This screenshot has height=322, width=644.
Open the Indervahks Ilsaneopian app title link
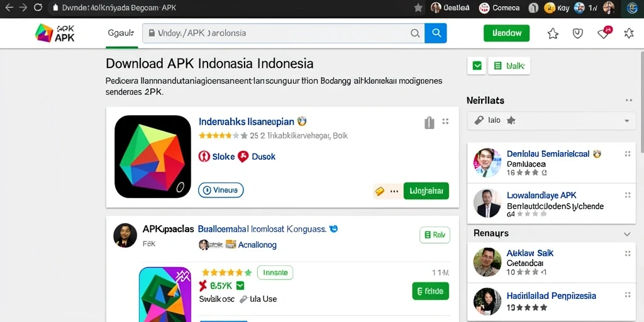247,121
